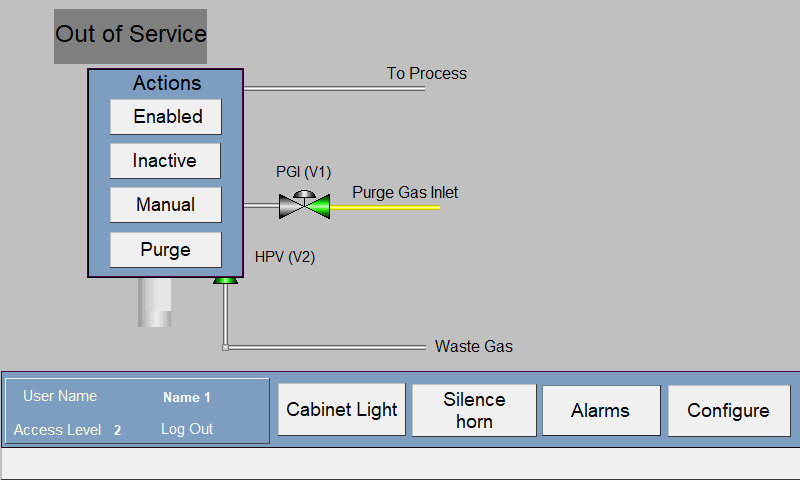Click the Out of Service status banner
Screen dimensions: 800x480
(131, 36)
